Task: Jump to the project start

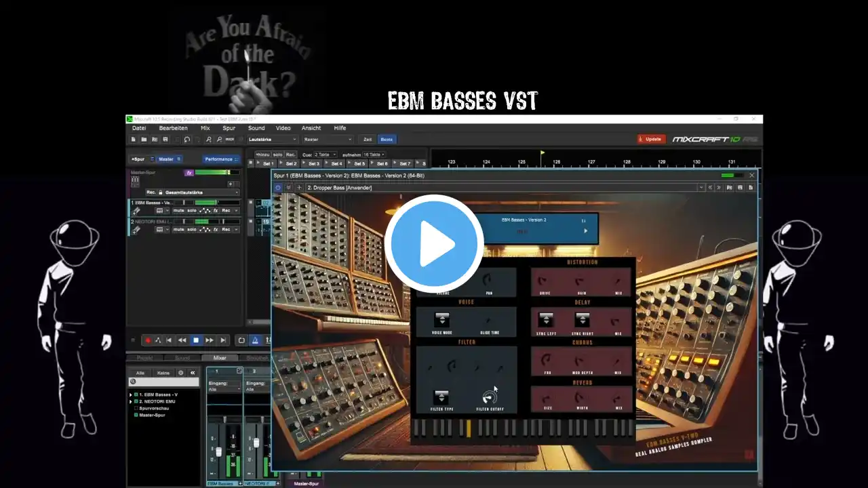Action: click(x=169, y=340)
